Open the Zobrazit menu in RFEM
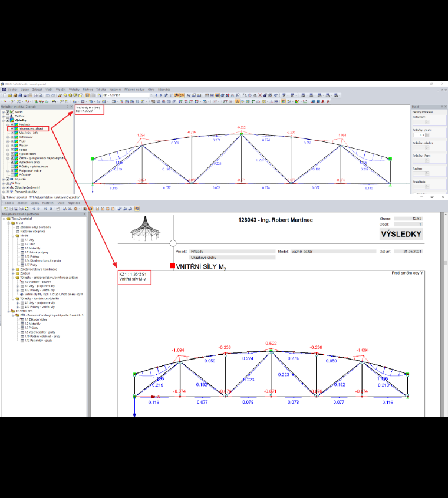The width and height of the screenshot is (448, 498). (37, 90)
